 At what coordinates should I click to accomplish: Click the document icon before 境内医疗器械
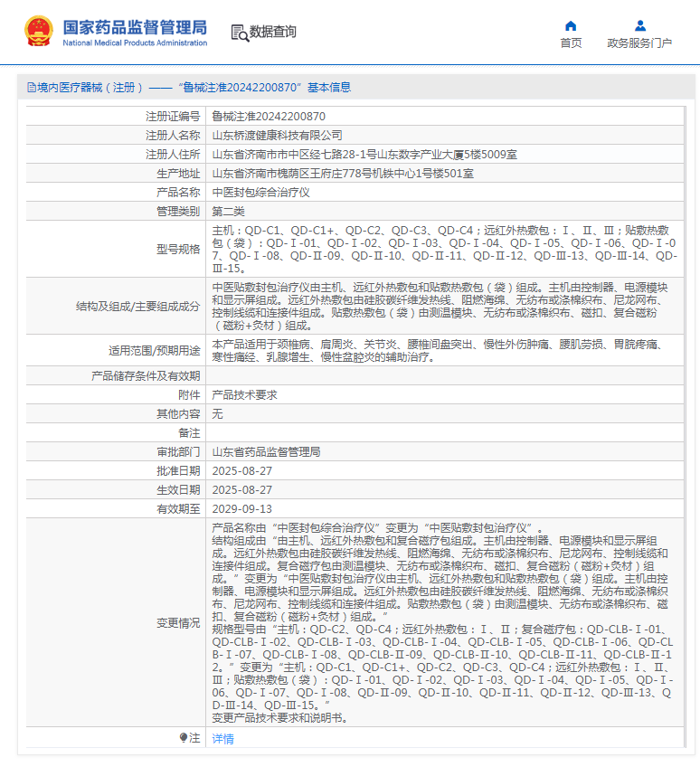(x=32, y=88)
